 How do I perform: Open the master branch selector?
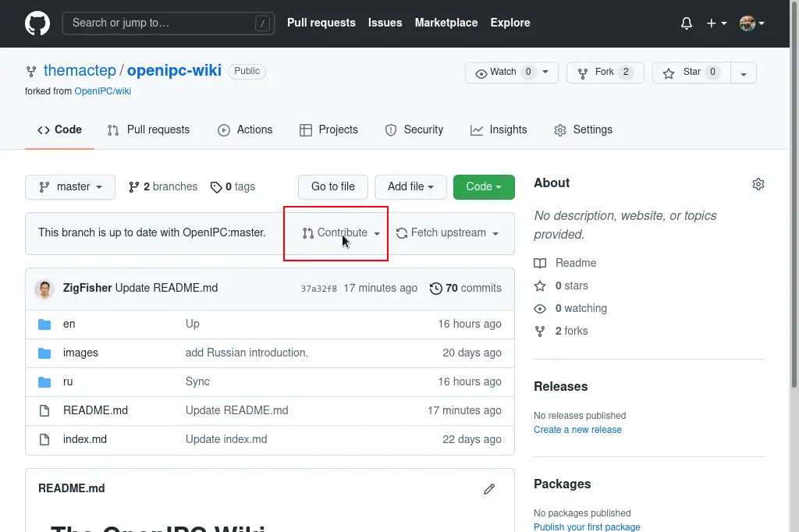[x=69, y=186]
